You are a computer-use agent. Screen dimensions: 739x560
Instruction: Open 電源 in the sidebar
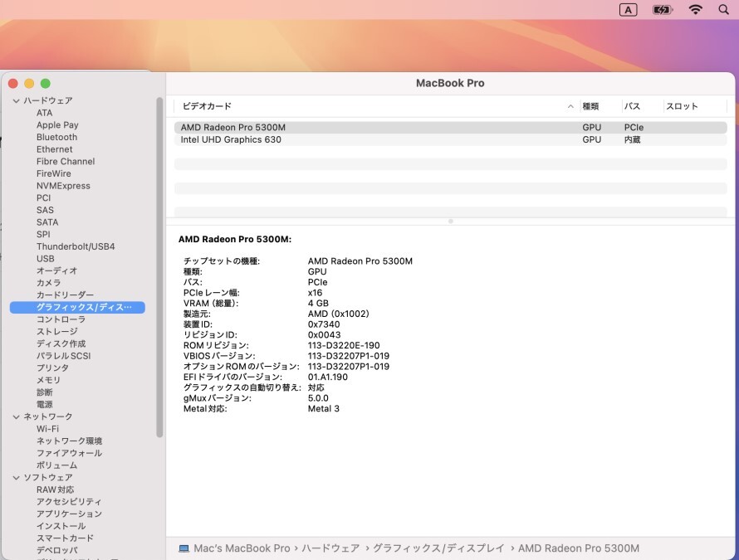[x=45, y=405]
